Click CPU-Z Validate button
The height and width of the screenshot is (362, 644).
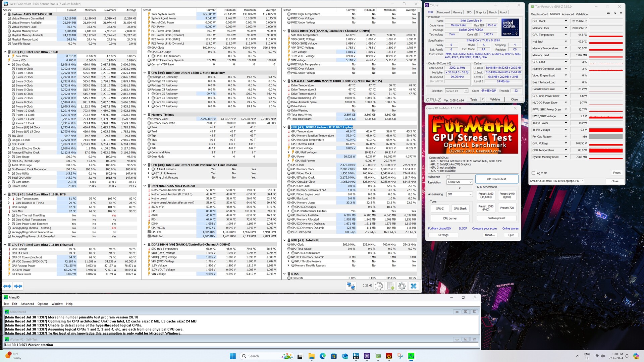click(x=495, y=99)
